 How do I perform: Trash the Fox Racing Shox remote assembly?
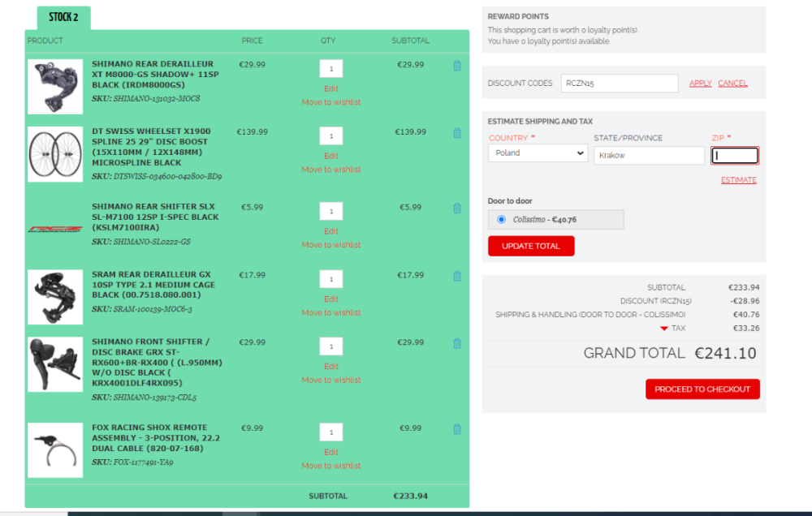click(x=456, y=429)
